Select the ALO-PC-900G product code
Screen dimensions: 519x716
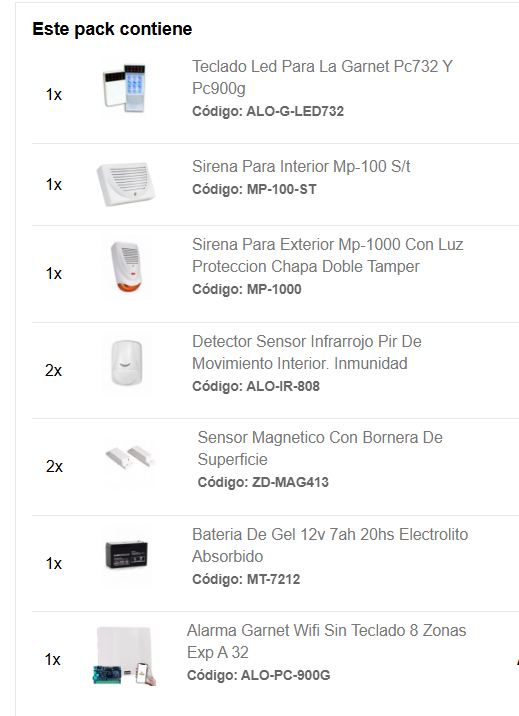(285, 675)
